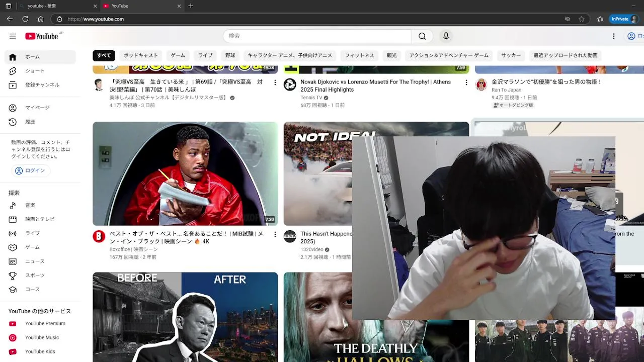Go to browser home page

41,19
